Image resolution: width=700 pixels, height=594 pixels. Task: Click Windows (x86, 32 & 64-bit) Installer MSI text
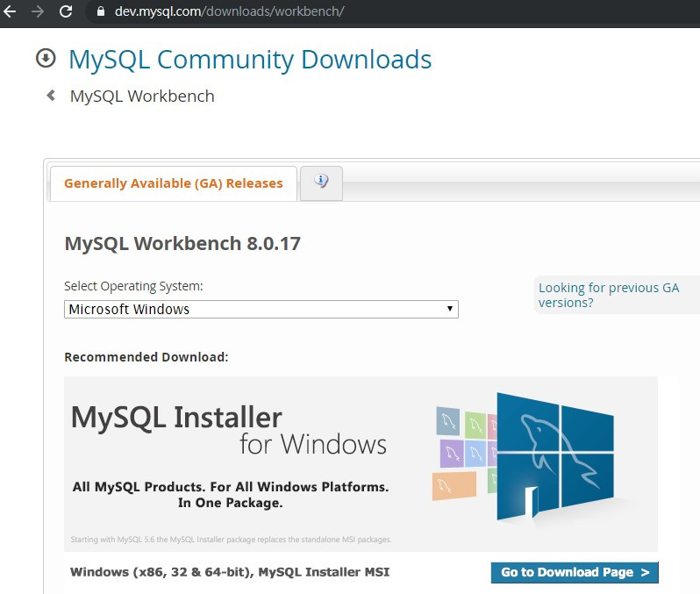pyautogui.click(x=230, y=572)
